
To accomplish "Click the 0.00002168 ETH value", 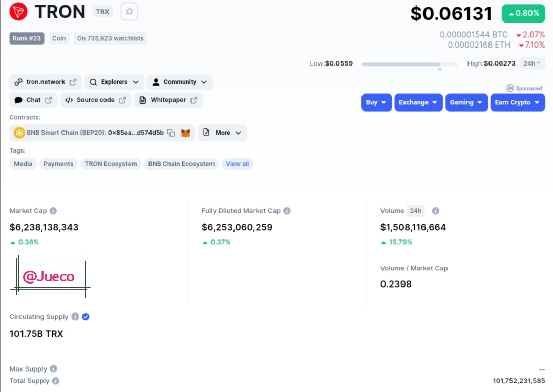I will (x=479, y=45).
